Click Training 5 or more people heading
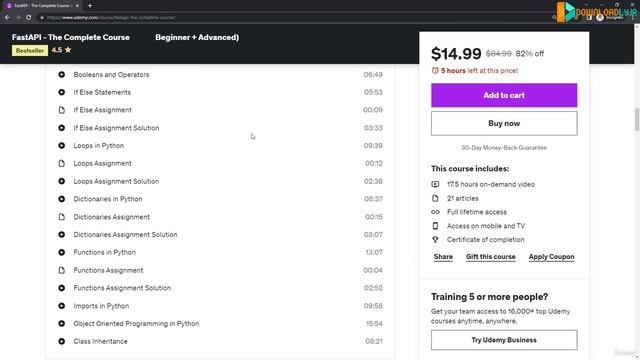This screenshot has width=640, height=360. (489, 297)
